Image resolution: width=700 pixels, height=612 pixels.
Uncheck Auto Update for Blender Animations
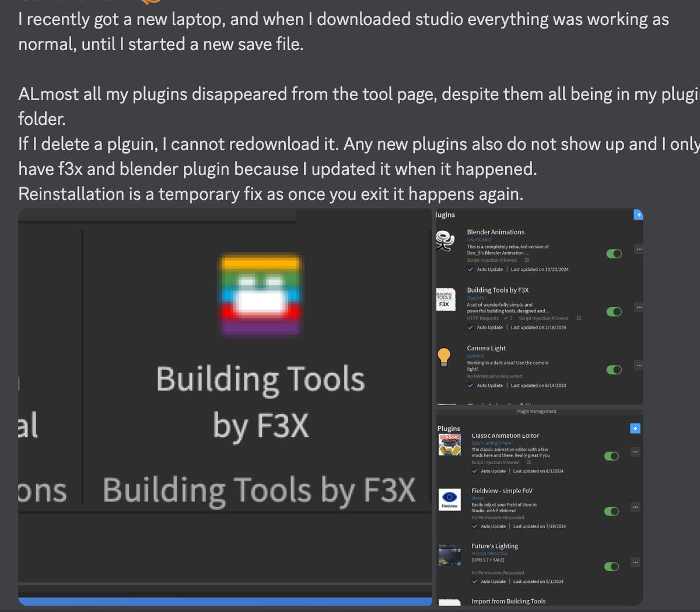point(470,269)
